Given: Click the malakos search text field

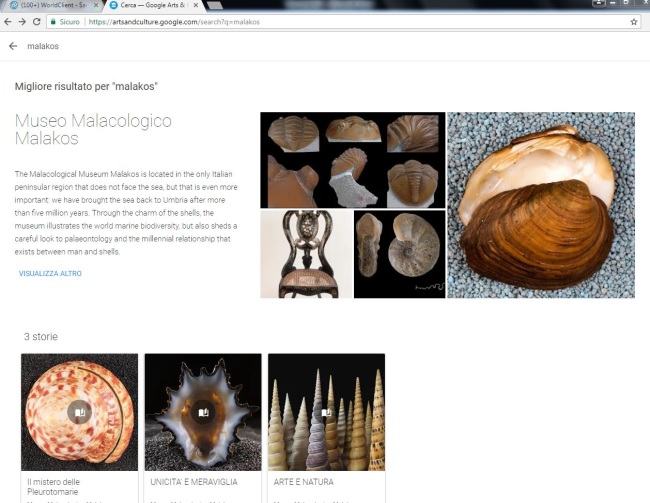Looking at the screenshot, I should [43, 46].
